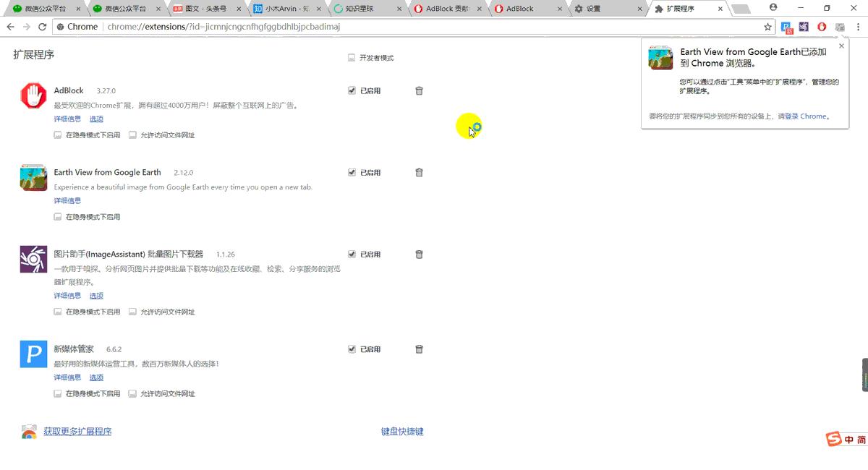
Task: Enable 在隐身模式下启用 for 图片助手
Action: (x=57, y=312)
